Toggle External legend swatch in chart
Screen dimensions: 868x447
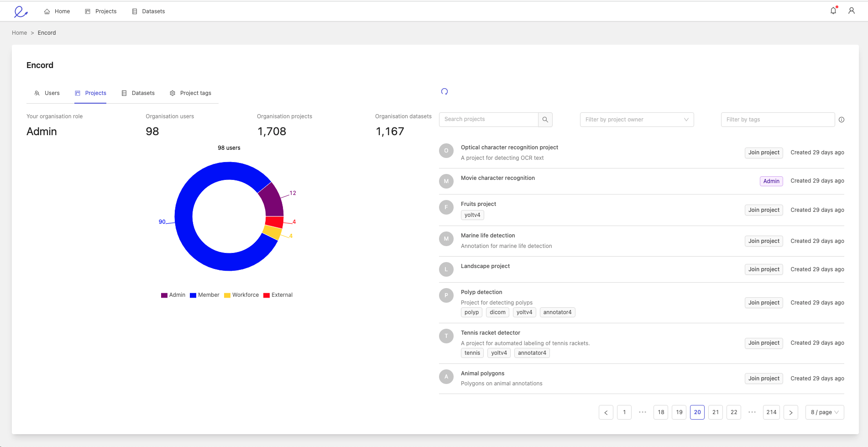click(x=267, y=295)
